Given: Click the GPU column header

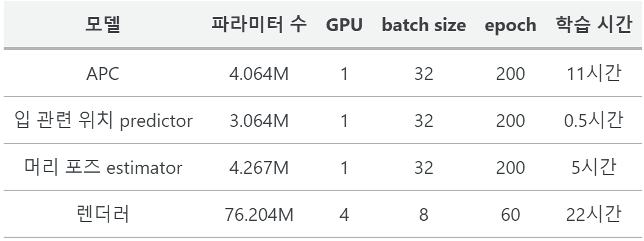Looking at the screenshot, I should tap(344, 25).
